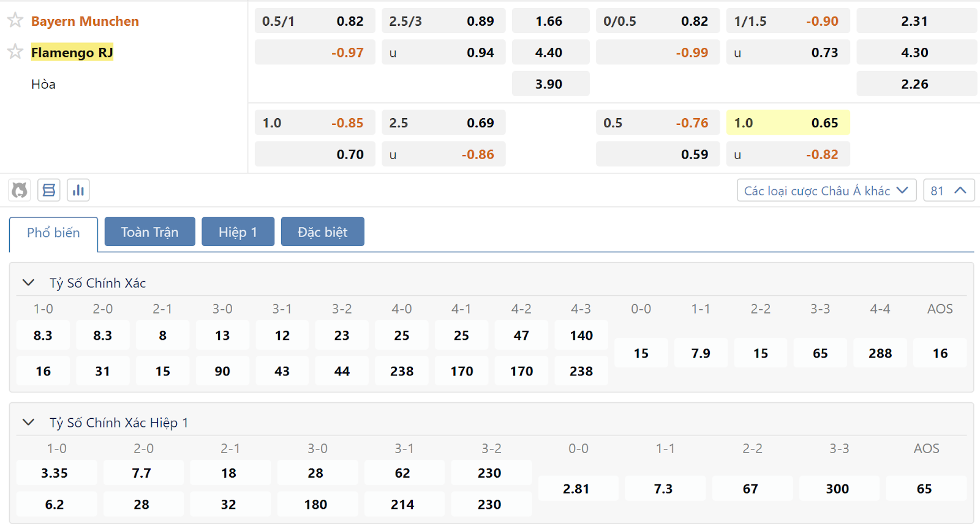Bet full-time correct score 4-2 at 47

coord(521,335)
